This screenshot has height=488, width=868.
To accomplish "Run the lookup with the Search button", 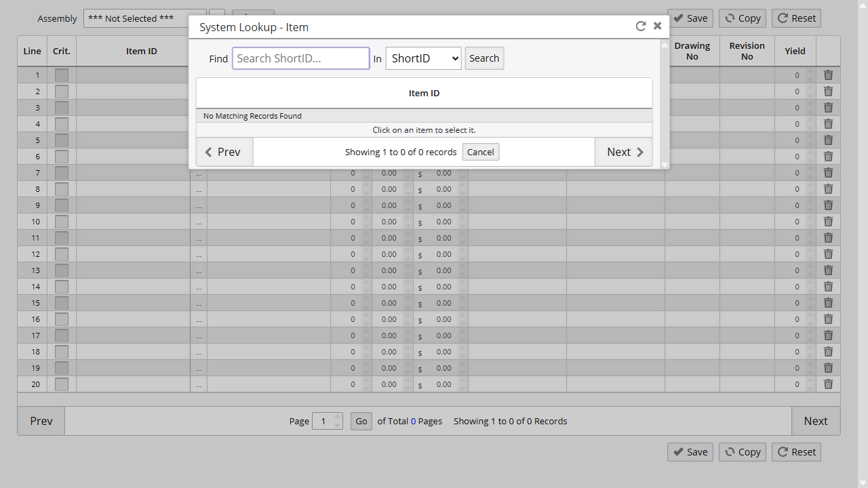I will pyautogui.click(x=484, y=58).
